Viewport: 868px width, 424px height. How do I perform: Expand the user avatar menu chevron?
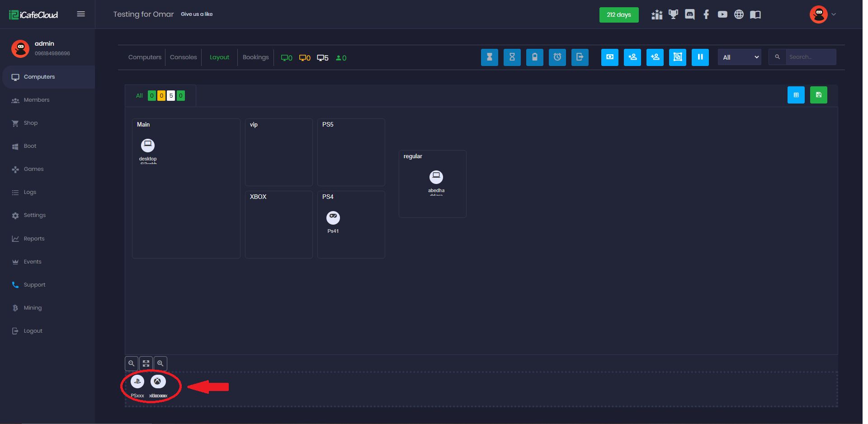click(x=834, y=14)
